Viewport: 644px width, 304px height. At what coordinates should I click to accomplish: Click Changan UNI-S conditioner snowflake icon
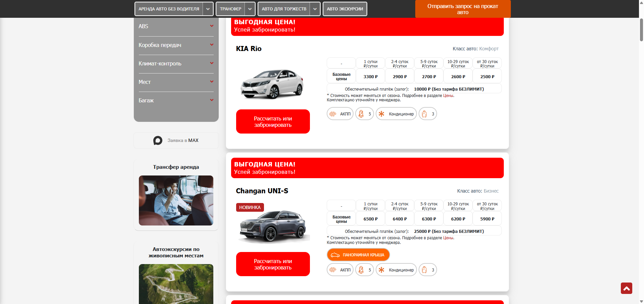(381, 270)
